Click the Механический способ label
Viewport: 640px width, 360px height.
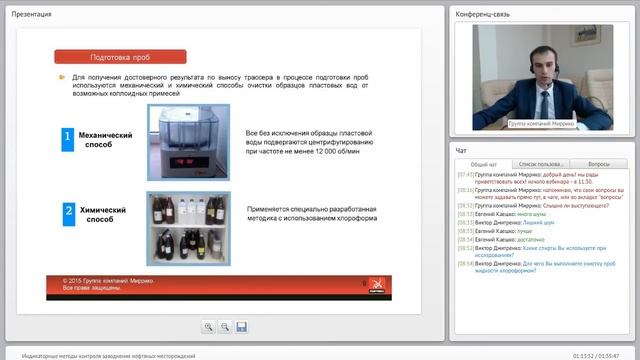[105, 140]
